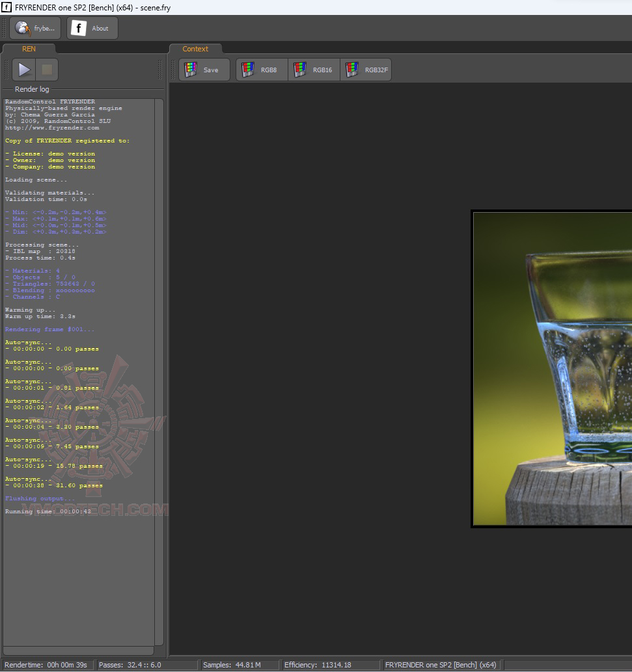Click 'Validation time: 0.0s' log entry
Viewport: 632px width, 672px height.
[x=46, y=199]
